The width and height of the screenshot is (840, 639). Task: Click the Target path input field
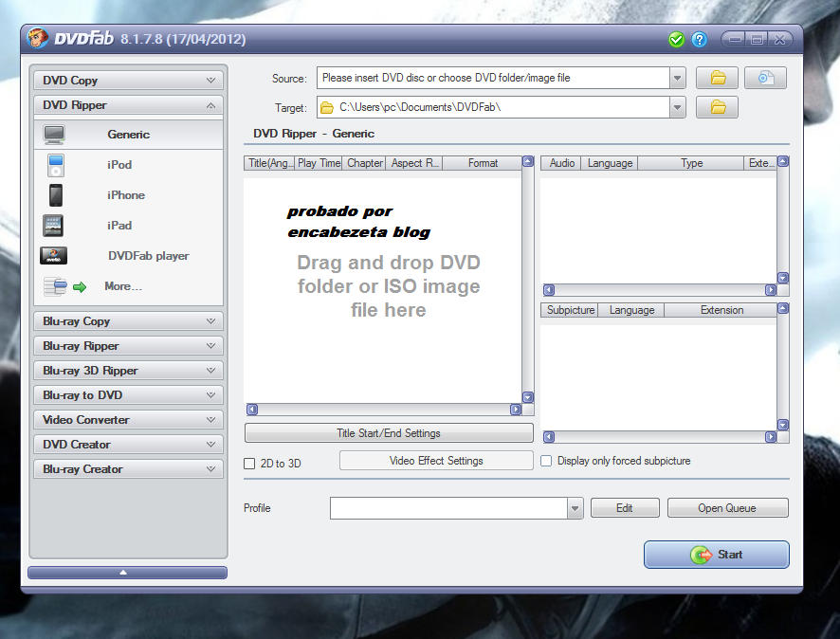pos(493,107)
